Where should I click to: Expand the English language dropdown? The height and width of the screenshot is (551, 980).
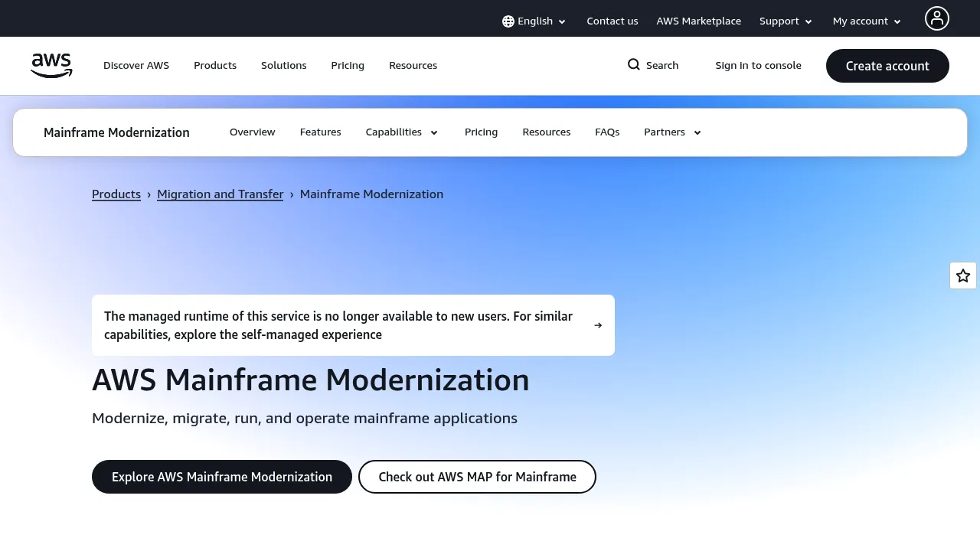[x=534, y=21]
